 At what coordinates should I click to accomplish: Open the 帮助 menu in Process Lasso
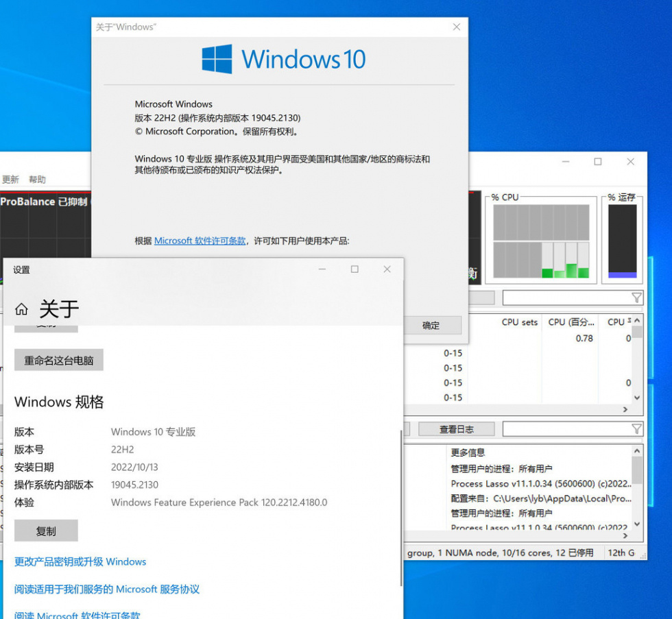click(x=37, y=180)
